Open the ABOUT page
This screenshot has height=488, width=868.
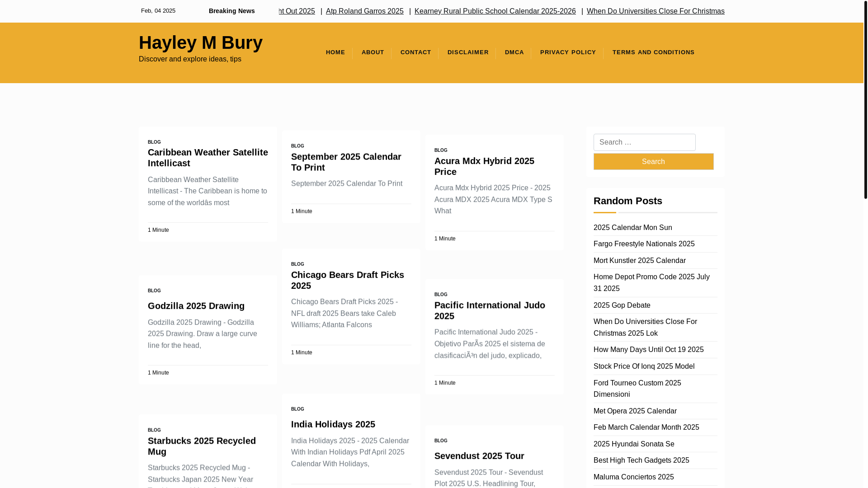[373, 52]
